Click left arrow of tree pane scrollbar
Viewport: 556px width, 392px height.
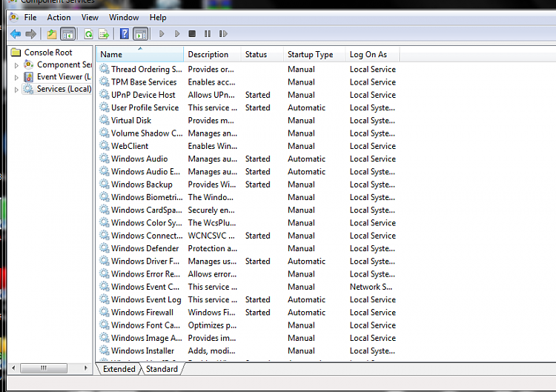[13, 368]
